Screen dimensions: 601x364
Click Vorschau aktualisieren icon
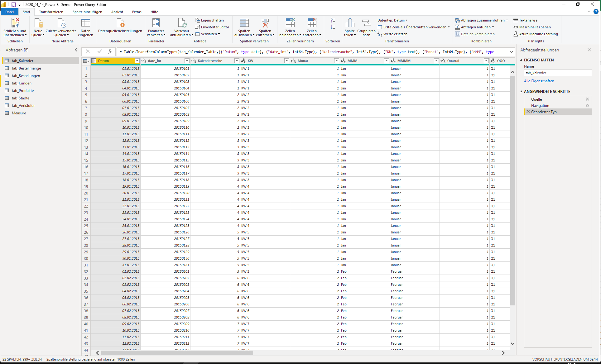[182, 23]
